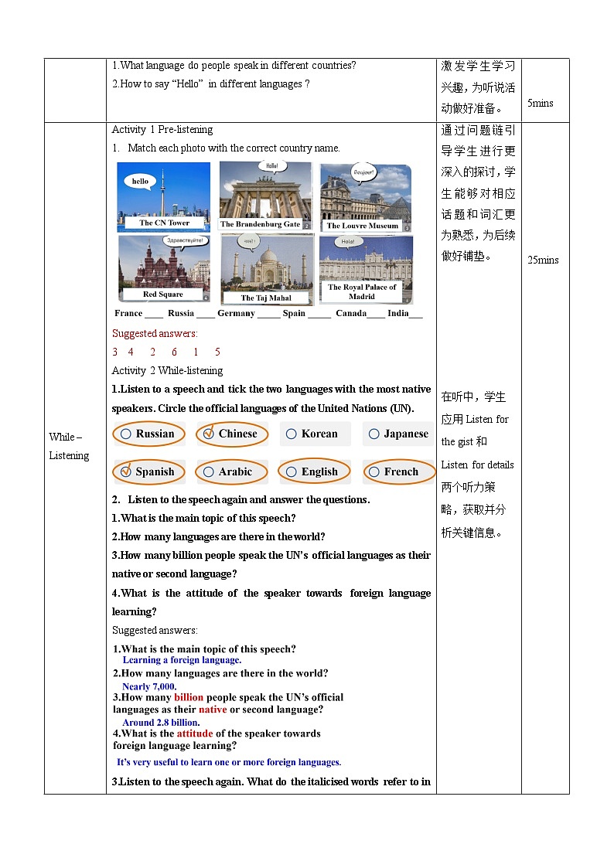The width and height of the screenshot is (614, 868).
Task: Select the Spanish radio option
Action: point(126,471)
